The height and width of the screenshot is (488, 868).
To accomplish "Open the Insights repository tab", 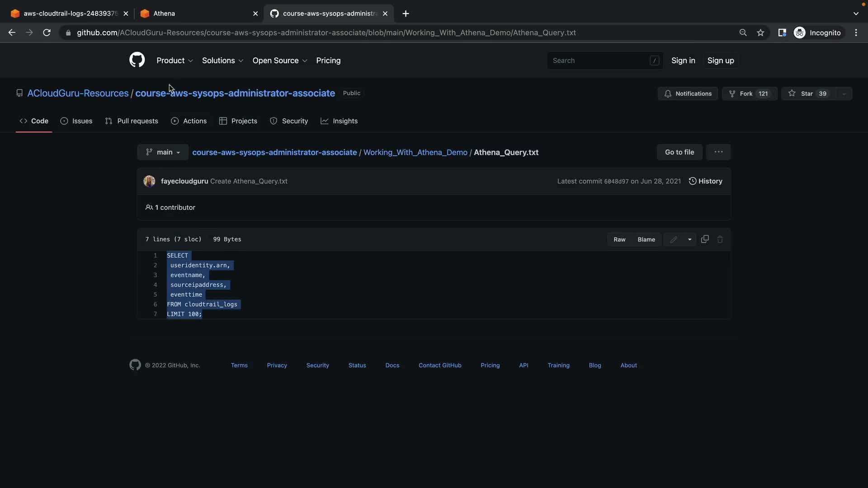I will [x=339, y=121].
